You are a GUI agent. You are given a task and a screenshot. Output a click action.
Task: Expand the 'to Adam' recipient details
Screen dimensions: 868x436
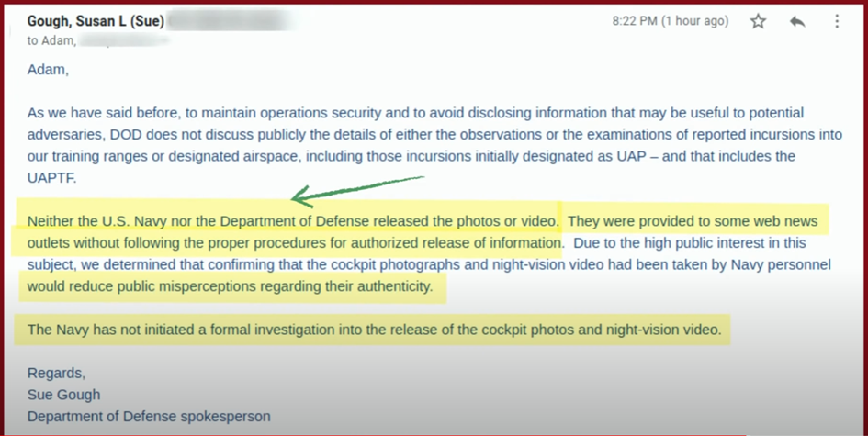(51, 41)
